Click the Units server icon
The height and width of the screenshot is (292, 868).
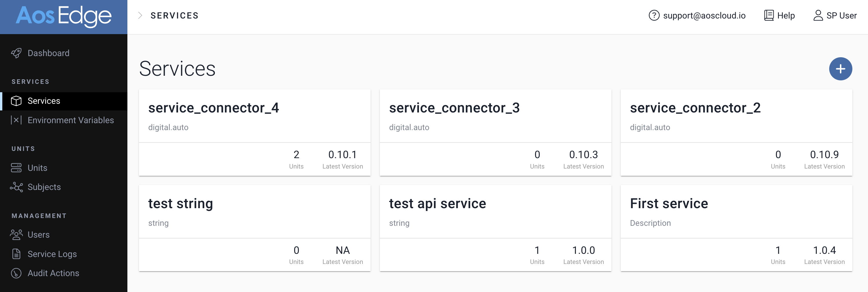pos(16,168)
